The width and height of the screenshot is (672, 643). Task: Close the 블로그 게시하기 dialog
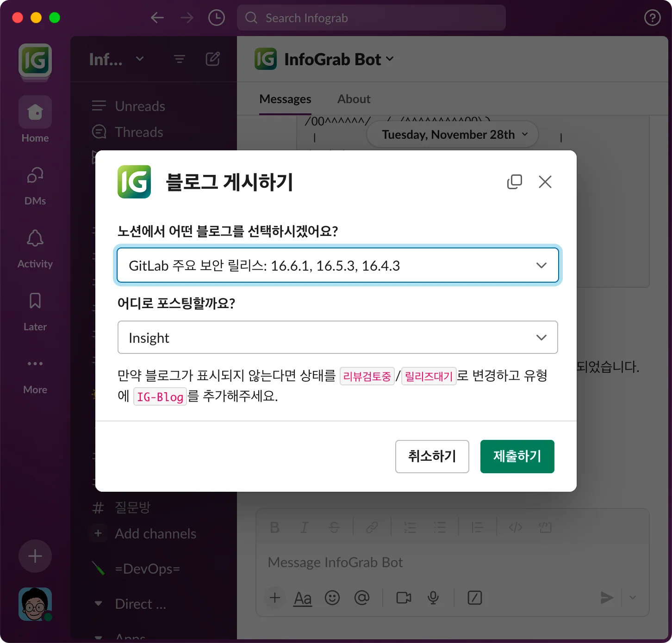click(545, 182)
